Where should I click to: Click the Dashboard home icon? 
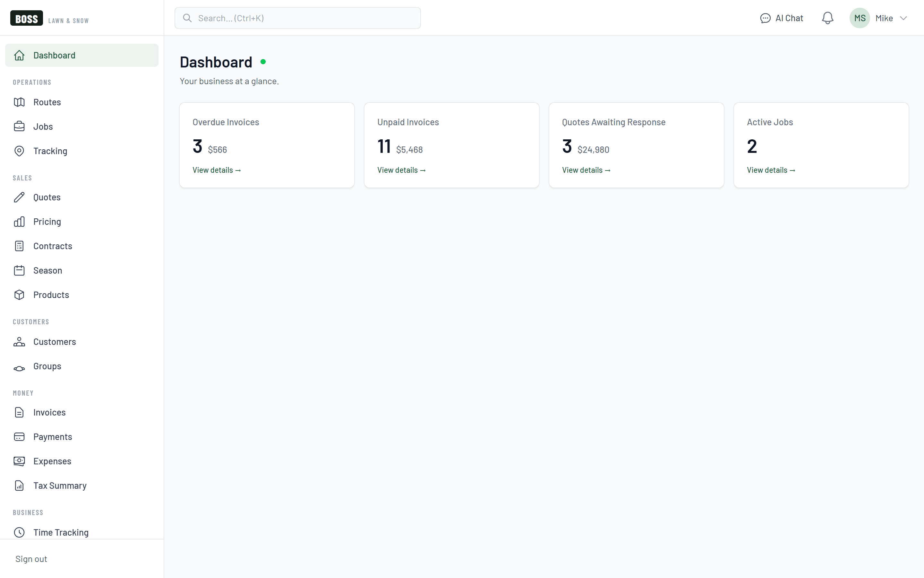click(19, 56)
